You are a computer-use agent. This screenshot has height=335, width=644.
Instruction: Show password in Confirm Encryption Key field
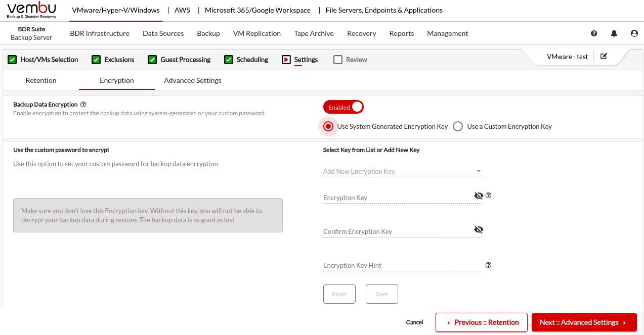[479, 230]
